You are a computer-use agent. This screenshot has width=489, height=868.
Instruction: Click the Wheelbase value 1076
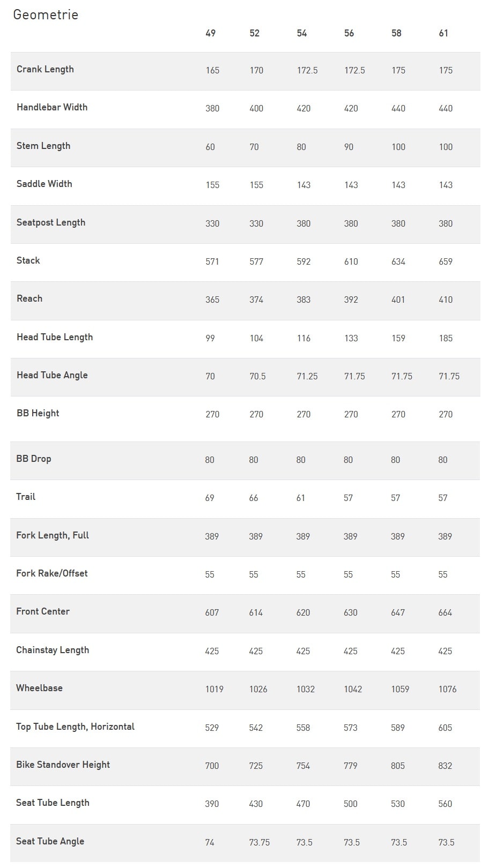[x=447, y=689]
